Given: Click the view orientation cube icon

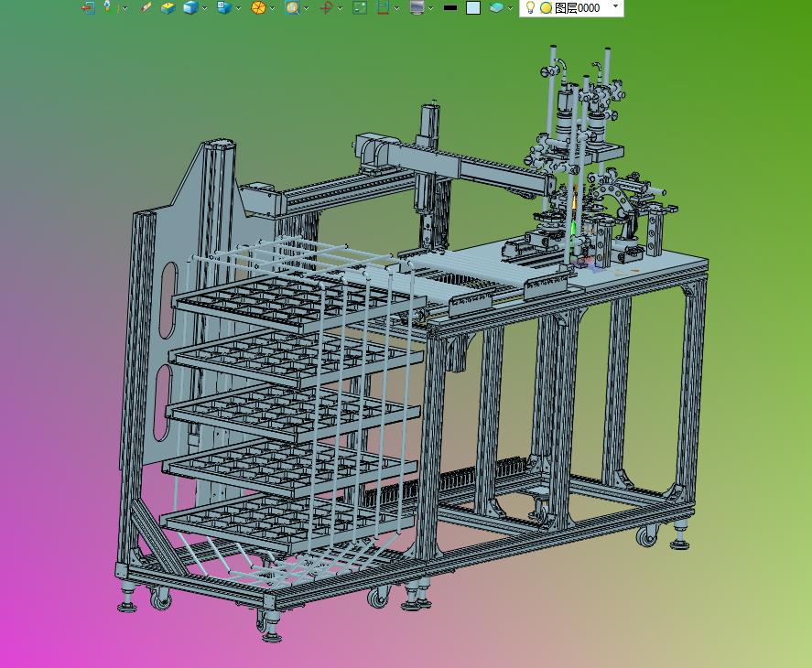Looking at the screenshot, I should tap(223, 7).
